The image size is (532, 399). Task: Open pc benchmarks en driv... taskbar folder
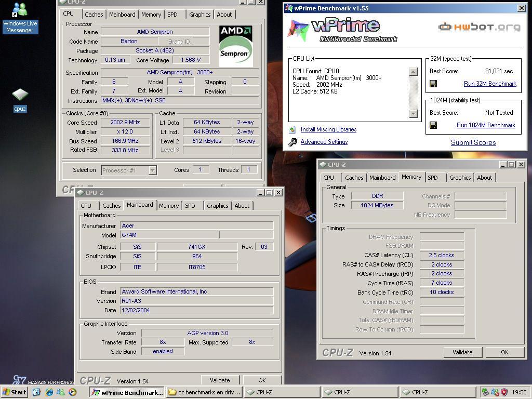point(205,392)
